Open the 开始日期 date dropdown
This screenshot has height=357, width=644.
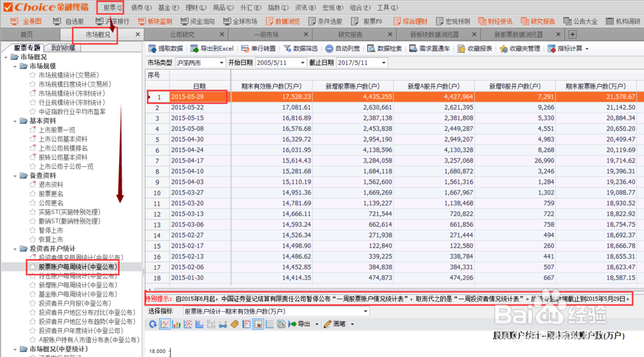pyautogui.click(x=303, y=63)
